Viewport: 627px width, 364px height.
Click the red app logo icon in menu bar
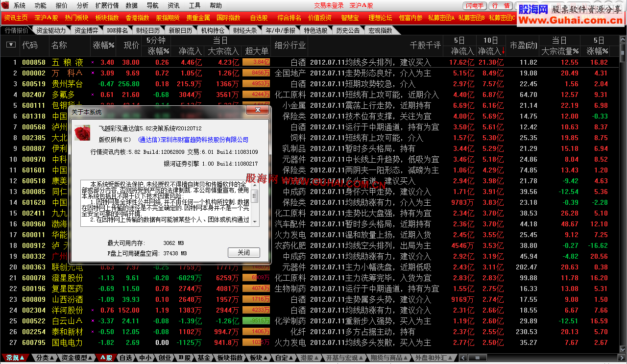click(6, 5)
